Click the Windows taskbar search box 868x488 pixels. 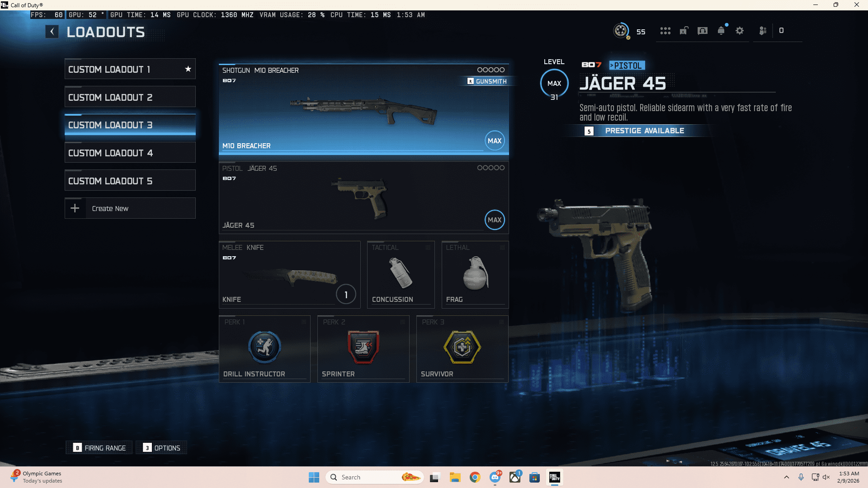tap(374, 477)
